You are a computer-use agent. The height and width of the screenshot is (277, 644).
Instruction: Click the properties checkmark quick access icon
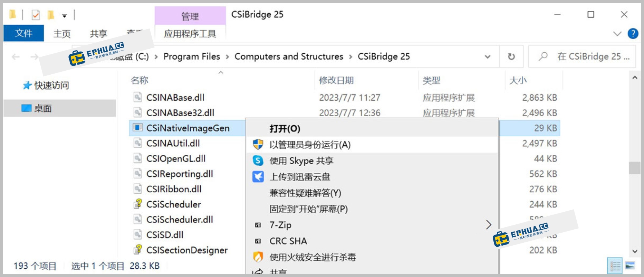coord(36,15)
